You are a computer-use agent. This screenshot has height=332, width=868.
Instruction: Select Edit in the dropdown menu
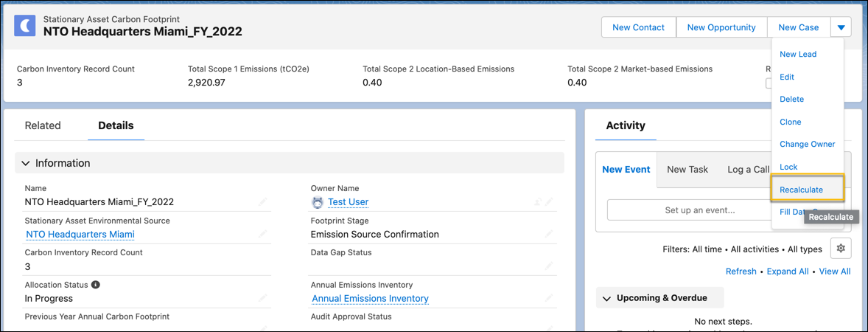pyautogui.click(x=787, y=77)
